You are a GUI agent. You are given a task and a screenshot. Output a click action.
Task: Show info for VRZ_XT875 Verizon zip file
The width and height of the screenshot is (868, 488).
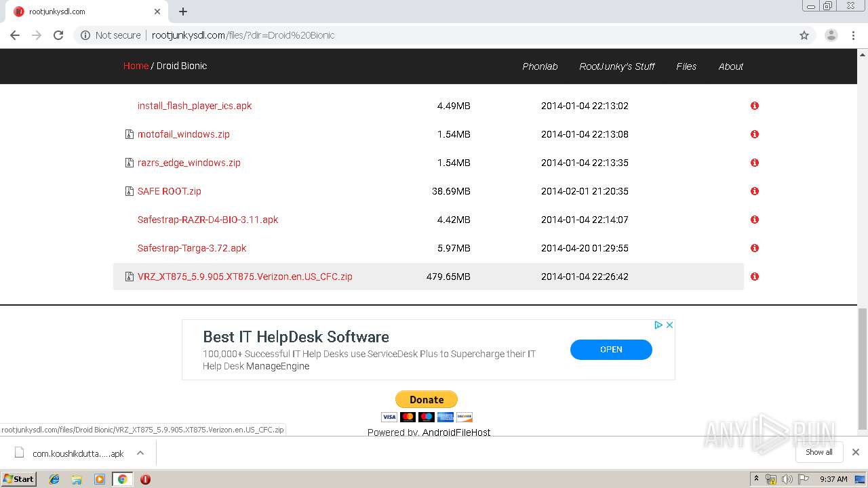click(x=755, y=277)
